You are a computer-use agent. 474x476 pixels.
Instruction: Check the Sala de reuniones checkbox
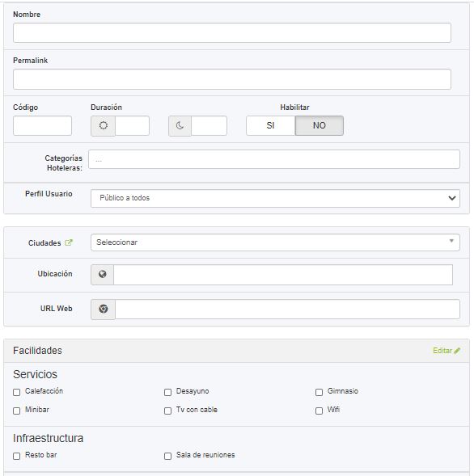tap(167, 456)
